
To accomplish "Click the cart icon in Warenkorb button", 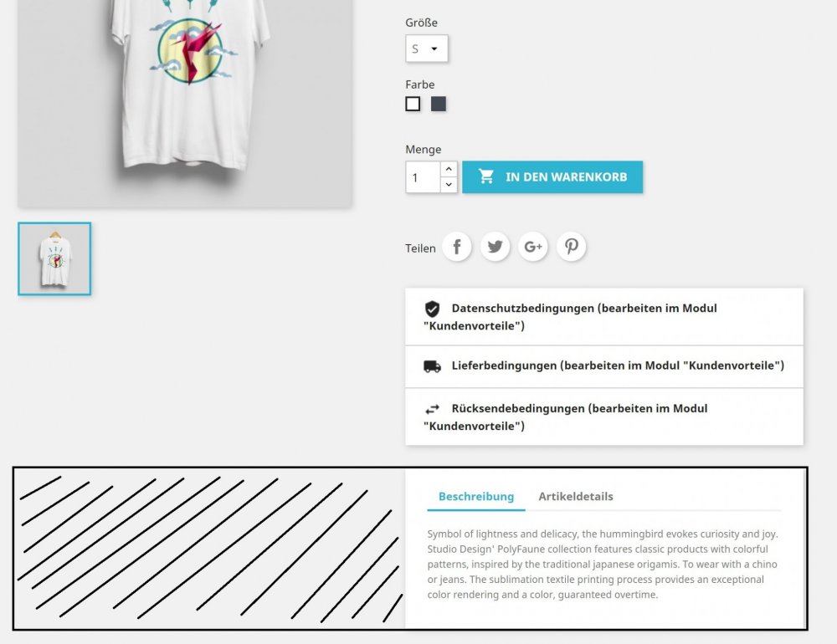I will 485,176.
